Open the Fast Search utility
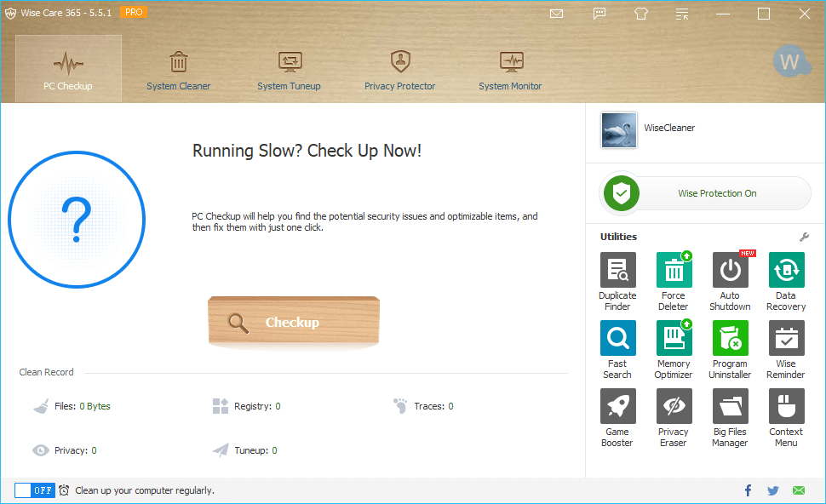 pos(617,350)
